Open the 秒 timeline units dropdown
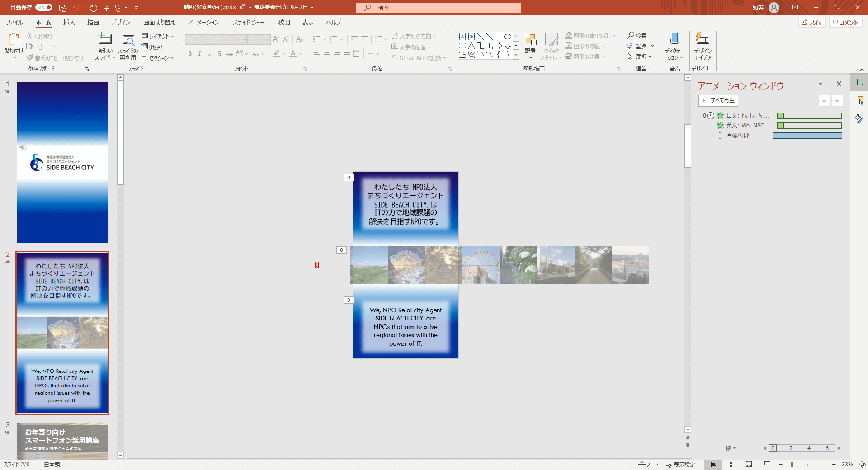This screenshot has height=470, width=868. coord(731,448)
